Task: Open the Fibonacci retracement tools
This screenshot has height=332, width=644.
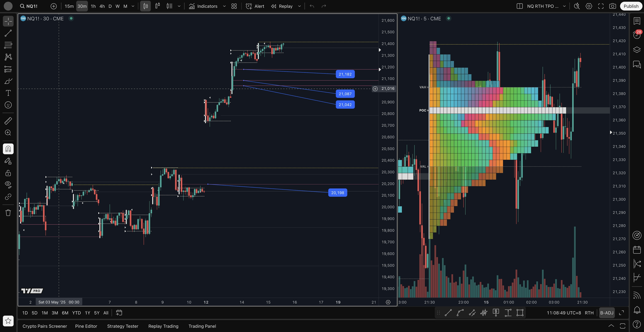Action: (8, 45)
